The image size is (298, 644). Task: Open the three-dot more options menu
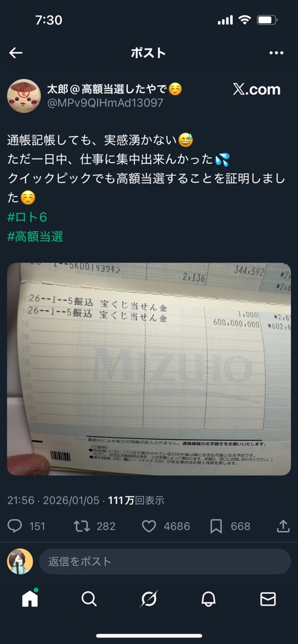click(276, 53)
